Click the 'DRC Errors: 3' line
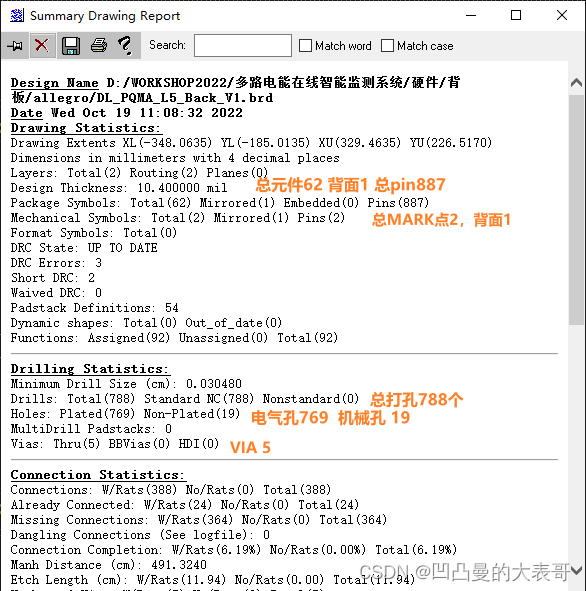 click(x=56, y=263)
